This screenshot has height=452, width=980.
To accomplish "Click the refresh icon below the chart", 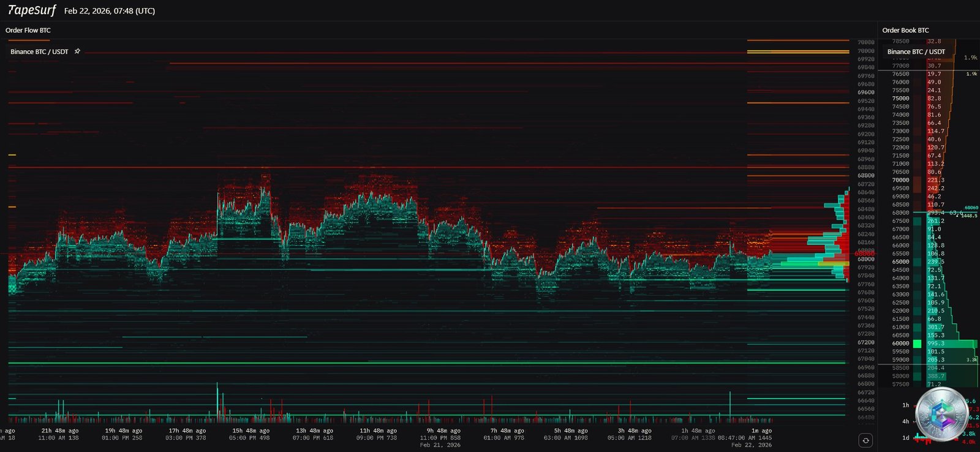I will click(x=865, y=440).
